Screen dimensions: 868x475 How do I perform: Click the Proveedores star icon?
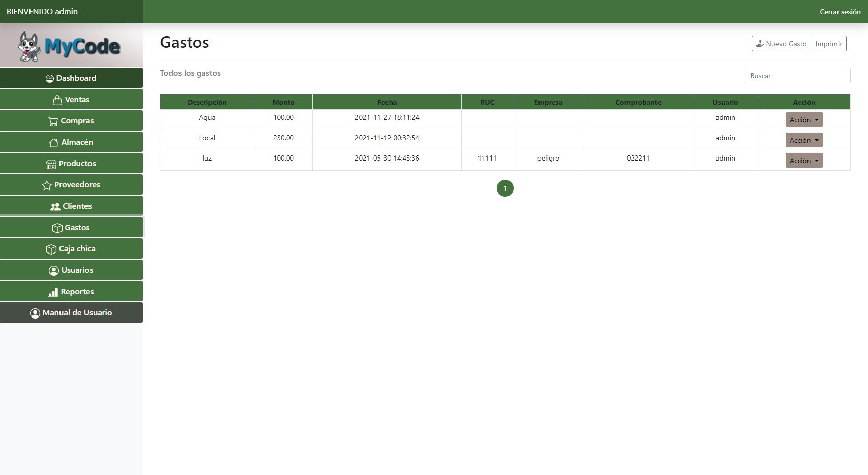47,185
